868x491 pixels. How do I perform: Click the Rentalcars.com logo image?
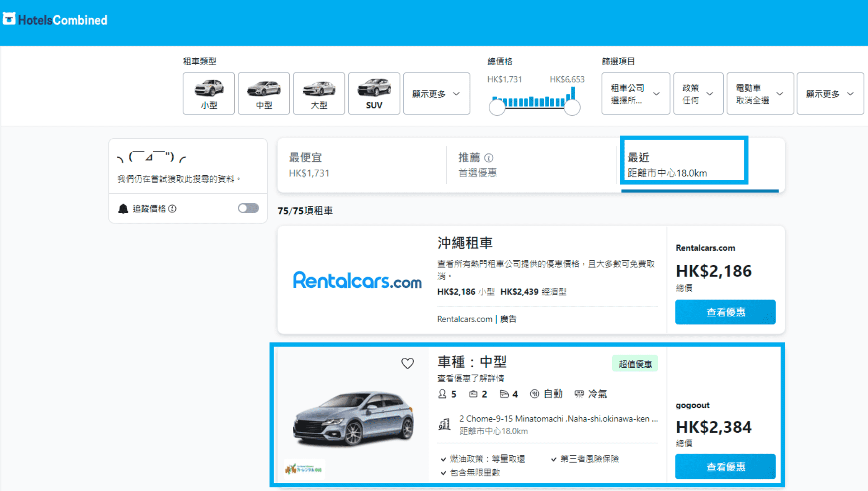point(357,280)
